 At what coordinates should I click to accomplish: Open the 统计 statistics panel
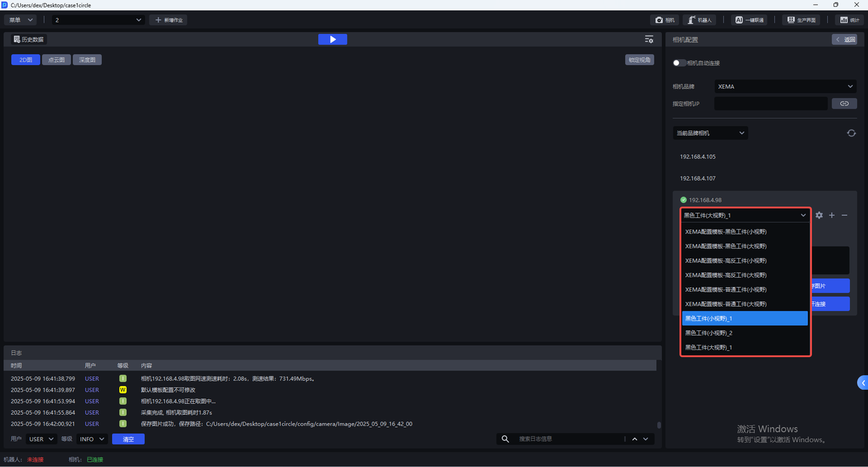(x=848, y=20)
